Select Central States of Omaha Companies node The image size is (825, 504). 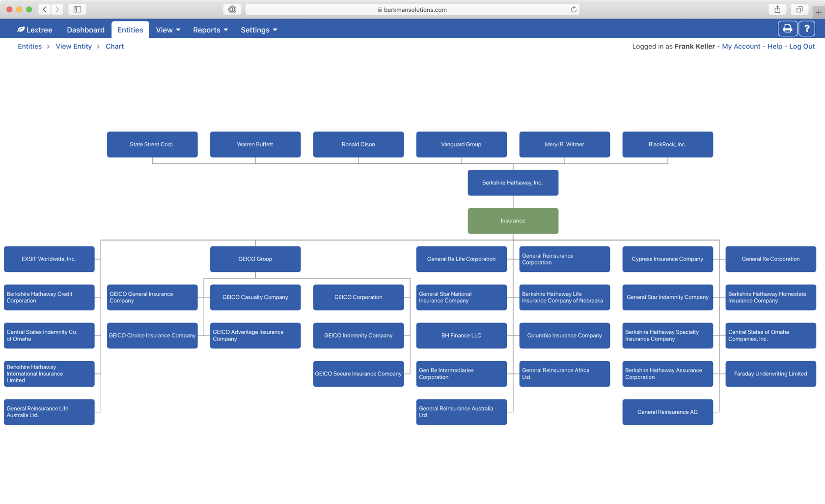771,336
